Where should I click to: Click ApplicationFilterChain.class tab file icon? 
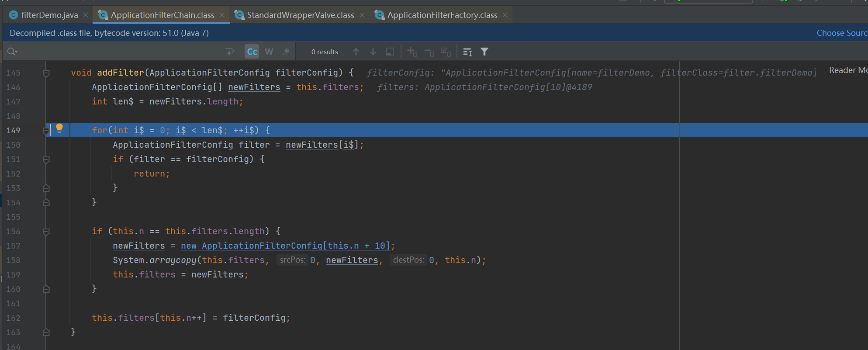tap(103, 15)
